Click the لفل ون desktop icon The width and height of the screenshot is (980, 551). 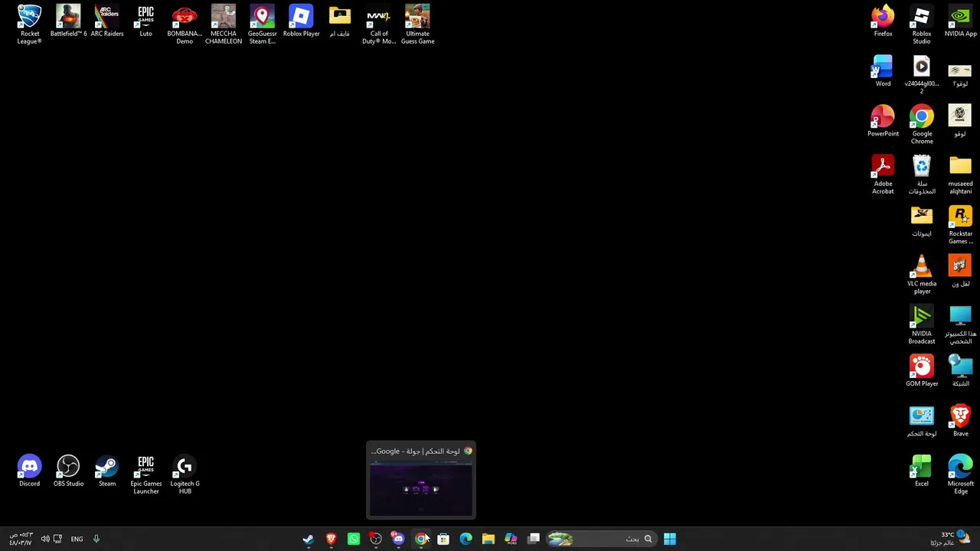tap(960, 271)
